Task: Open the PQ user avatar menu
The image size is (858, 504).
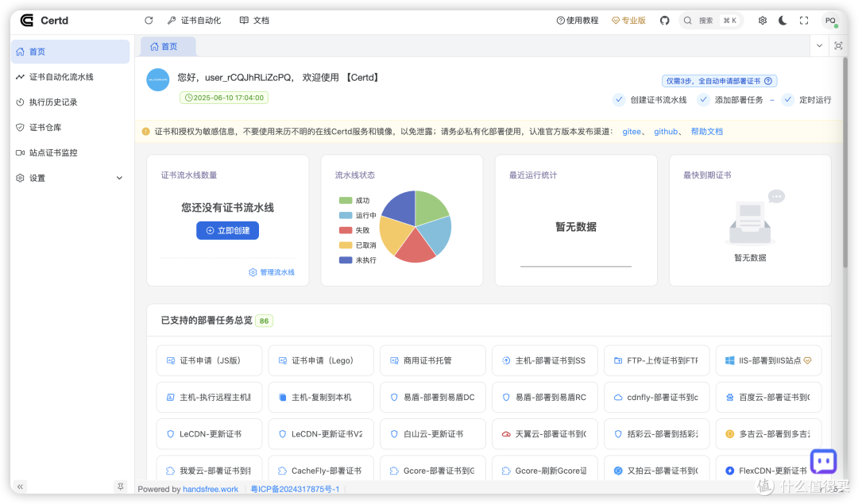Action: coord(831,21)
